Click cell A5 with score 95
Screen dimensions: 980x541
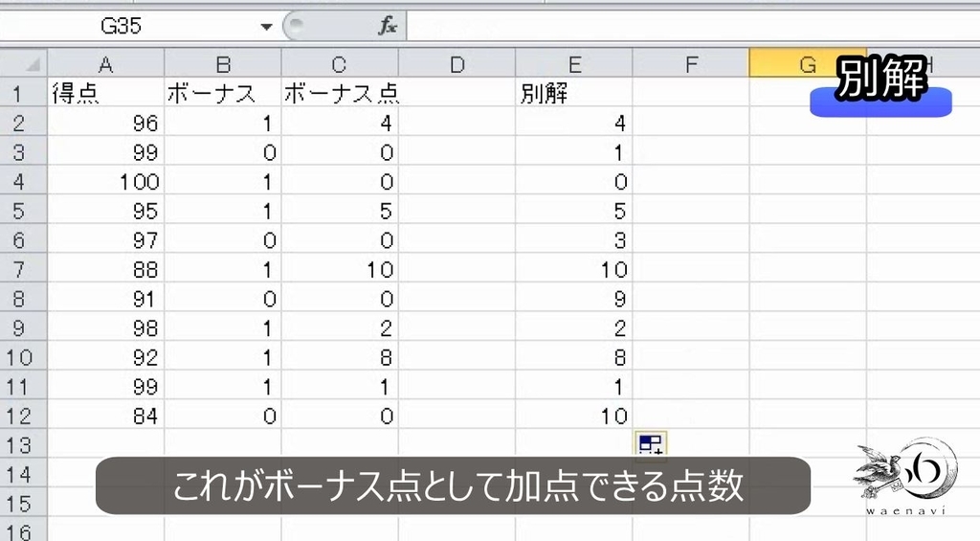pos(105,211)
